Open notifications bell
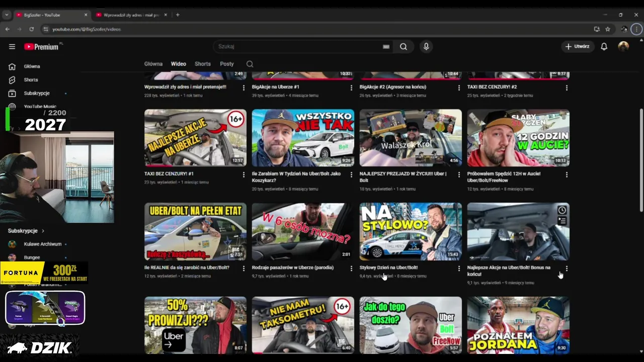The height and width of the screenshot is (362, 644). coord(604,47)
